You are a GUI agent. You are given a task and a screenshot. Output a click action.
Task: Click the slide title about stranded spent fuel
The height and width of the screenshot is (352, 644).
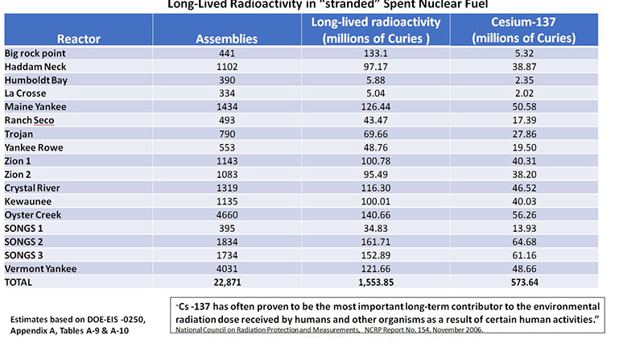[328, 5]
